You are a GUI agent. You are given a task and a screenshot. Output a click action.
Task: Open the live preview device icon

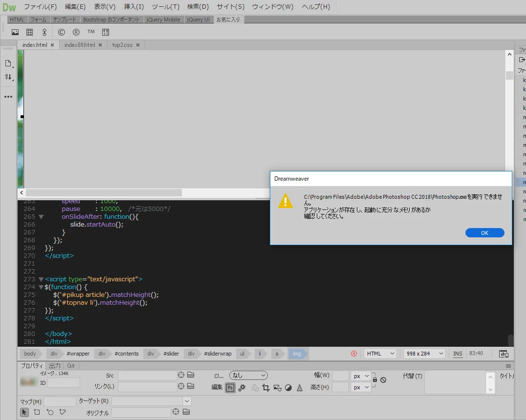pos(504,354)
